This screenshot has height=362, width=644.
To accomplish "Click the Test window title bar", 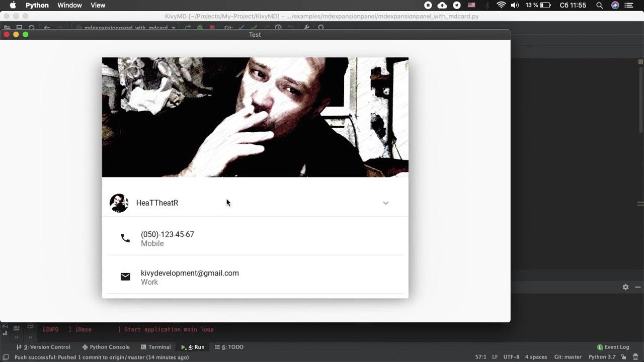I will [255, 35].
